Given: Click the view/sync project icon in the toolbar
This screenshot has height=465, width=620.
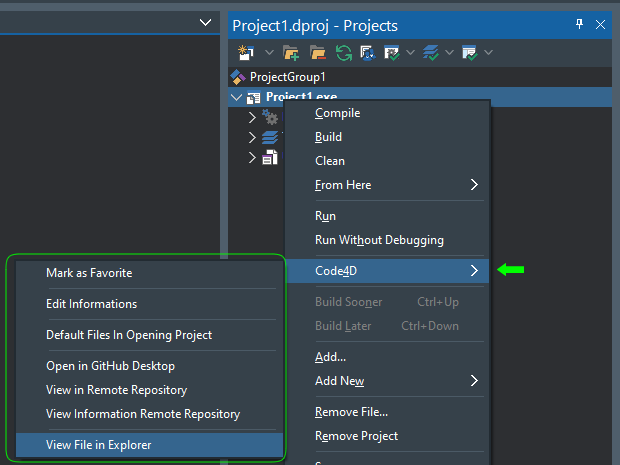Looking at the screenshot, I should point(367,53).
